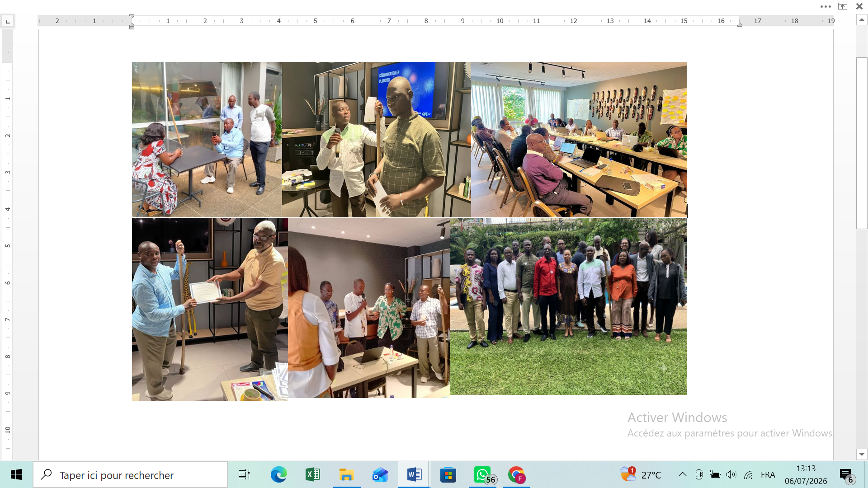Click the Meet Now tray icon
Image resolution: width=868 pixels, height=488 pixels.
point(699,474)
